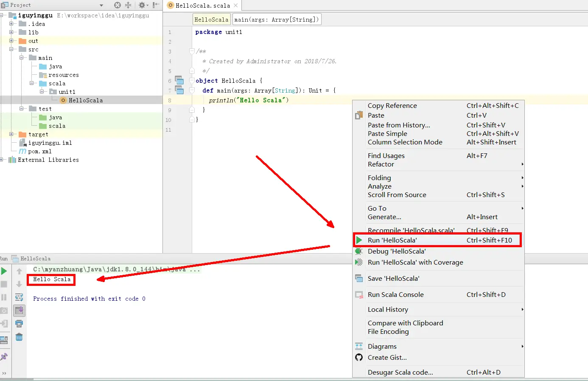This screenshot has height=381, width=588.
Task: Open the Refactor submenu
Action: click(x=438, y=164)
